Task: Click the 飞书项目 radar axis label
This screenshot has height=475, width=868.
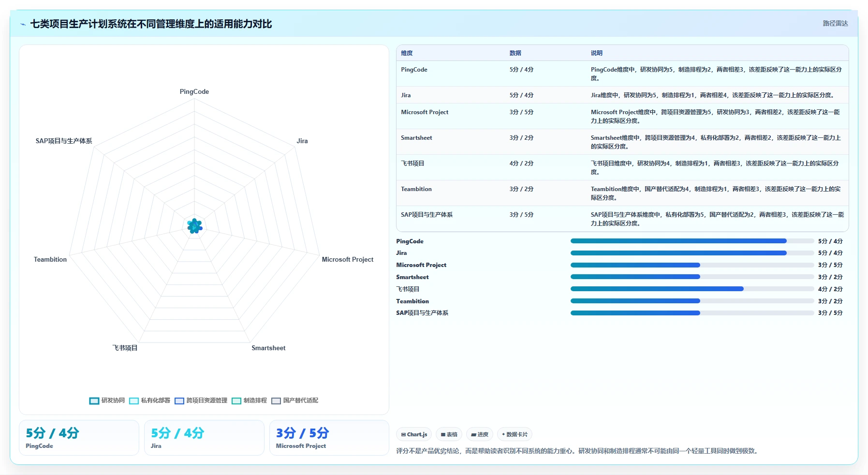Action: pos(125,348)
